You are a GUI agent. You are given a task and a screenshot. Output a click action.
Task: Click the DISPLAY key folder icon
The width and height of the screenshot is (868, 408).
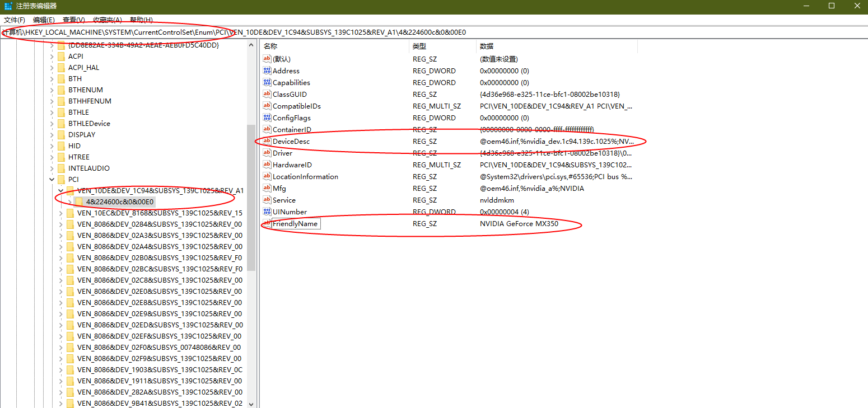(x=61, y=134)
